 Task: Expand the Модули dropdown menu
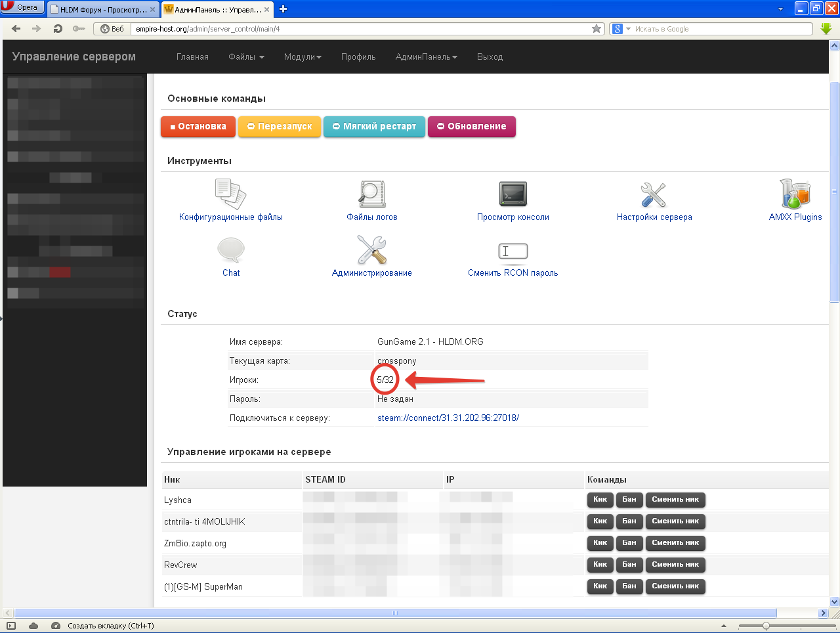pyautogui.click(x=303, y=57)
